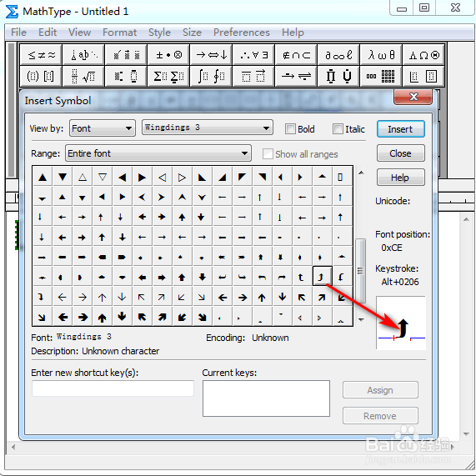Screen dimensions: 476x476
Task: Click the symbol preview box
Action: (x=401, y=323)
